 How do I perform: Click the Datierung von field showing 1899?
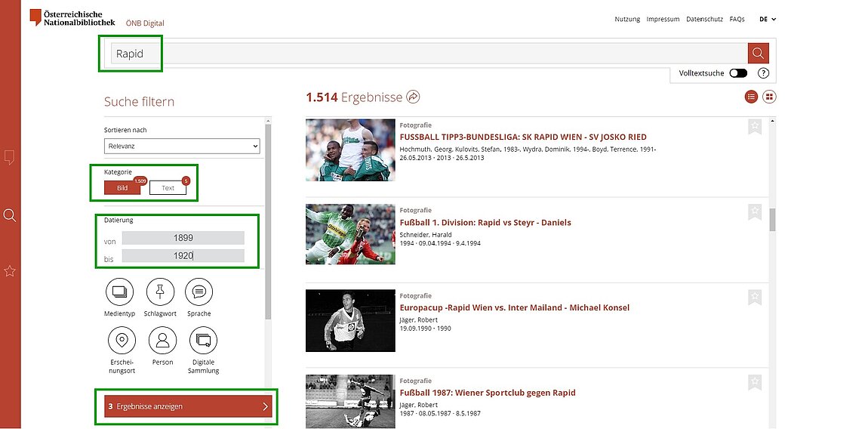tap(183, 238)
